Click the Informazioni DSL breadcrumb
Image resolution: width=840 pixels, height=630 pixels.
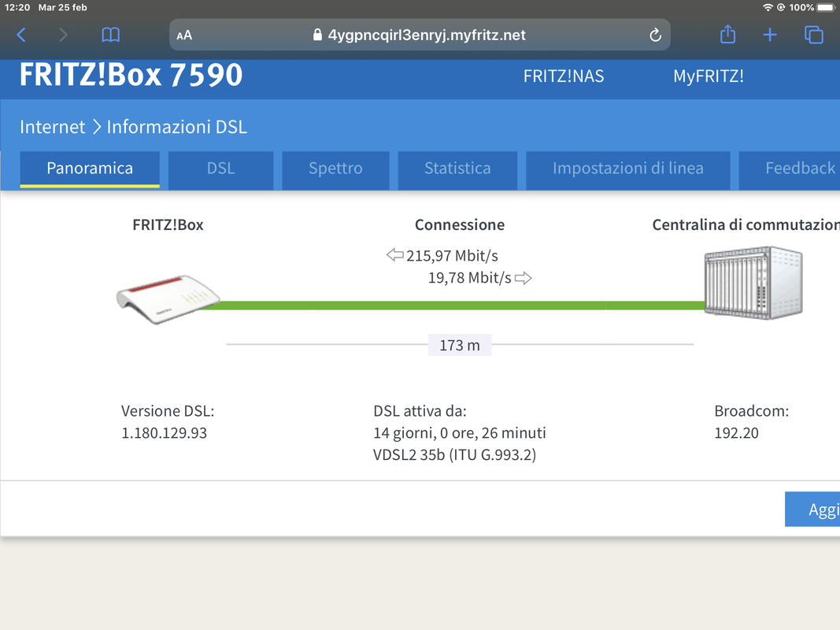click(177, 127)
